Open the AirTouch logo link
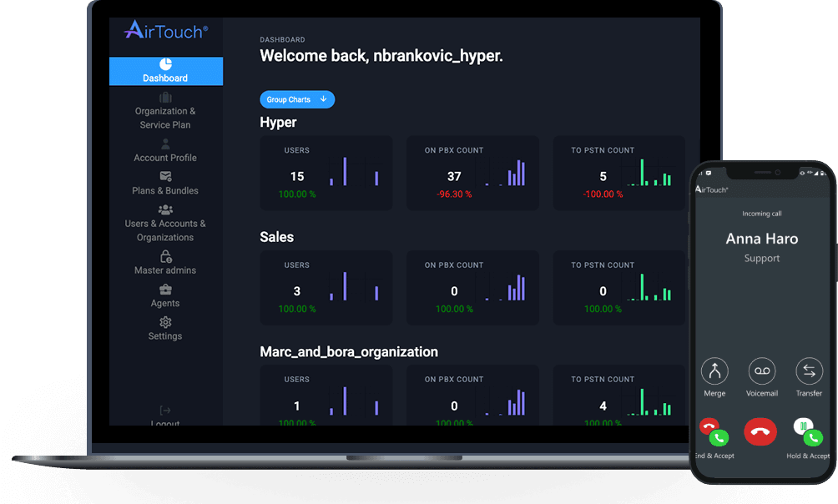This screenshot has height=504, width=838. click(164, 30)
